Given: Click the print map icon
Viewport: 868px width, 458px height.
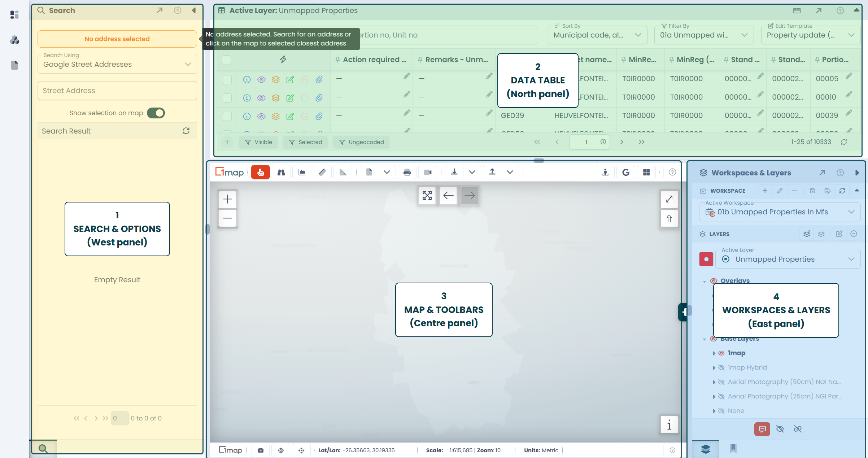Looking at the screenshot, I should click(x=407, y=173).
